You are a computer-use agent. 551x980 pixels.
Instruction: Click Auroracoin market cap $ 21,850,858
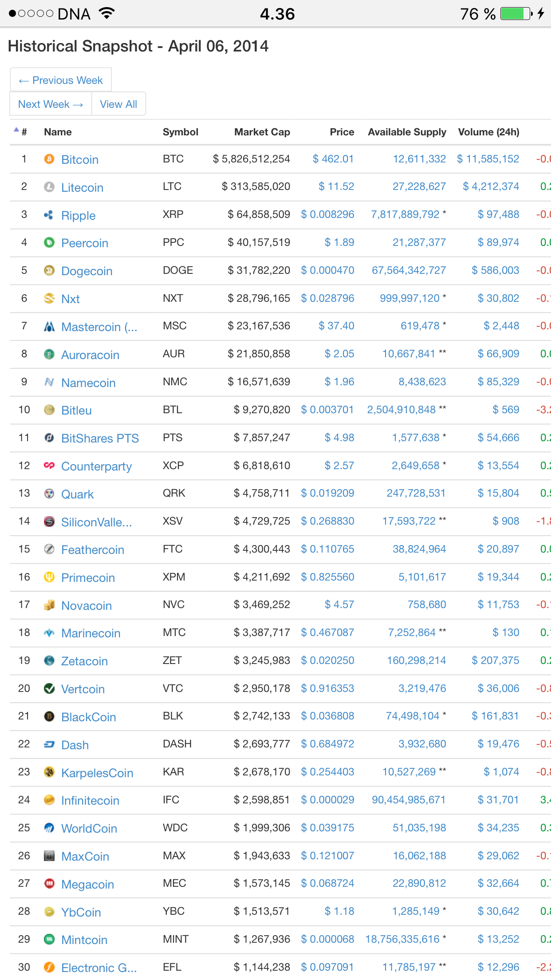coord(259,354)
